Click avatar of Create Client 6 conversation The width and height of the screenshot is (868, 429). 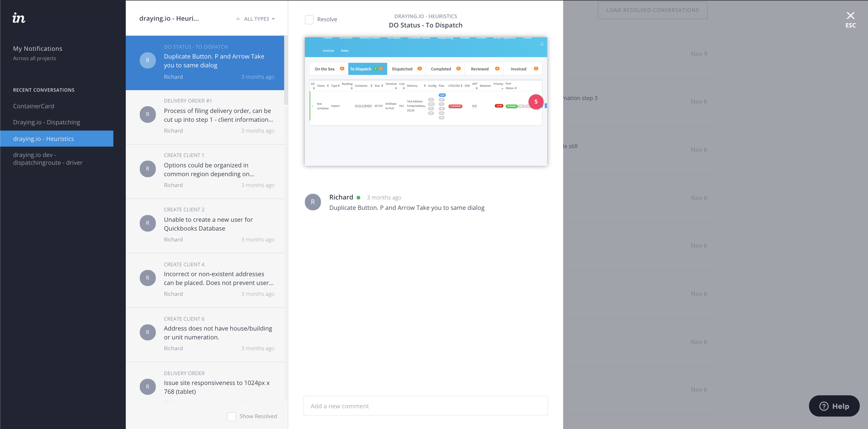coord(148,332)
